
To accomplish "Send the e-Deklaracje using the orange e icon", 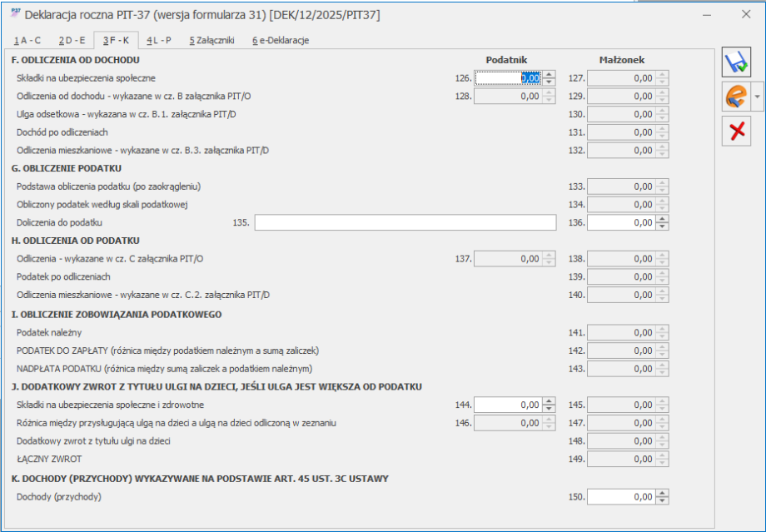I will [x=736, y=97].
